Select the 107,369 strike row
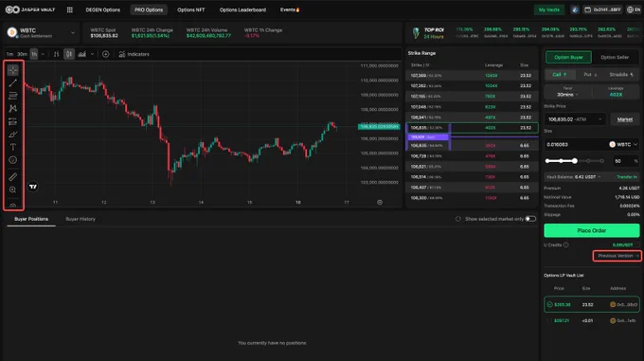644x361 pixels. pyautogui.click(x=472, y=76)
